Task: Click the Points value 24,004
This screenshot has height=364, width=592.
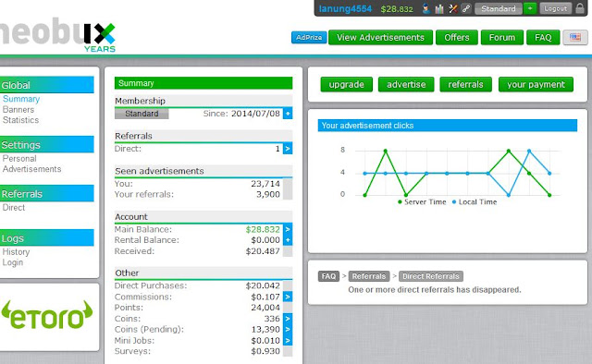Action: [265, 308]
